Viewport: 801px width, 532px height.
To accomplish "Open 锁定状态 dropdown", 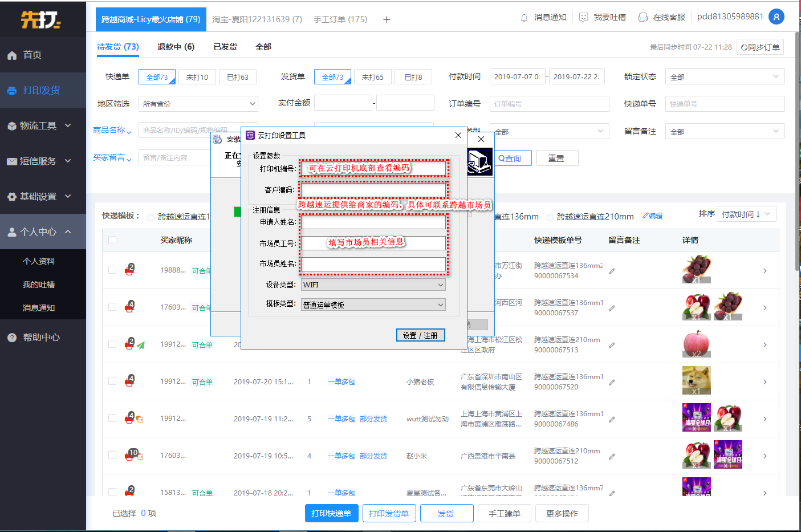I will [x=725, y=76].
